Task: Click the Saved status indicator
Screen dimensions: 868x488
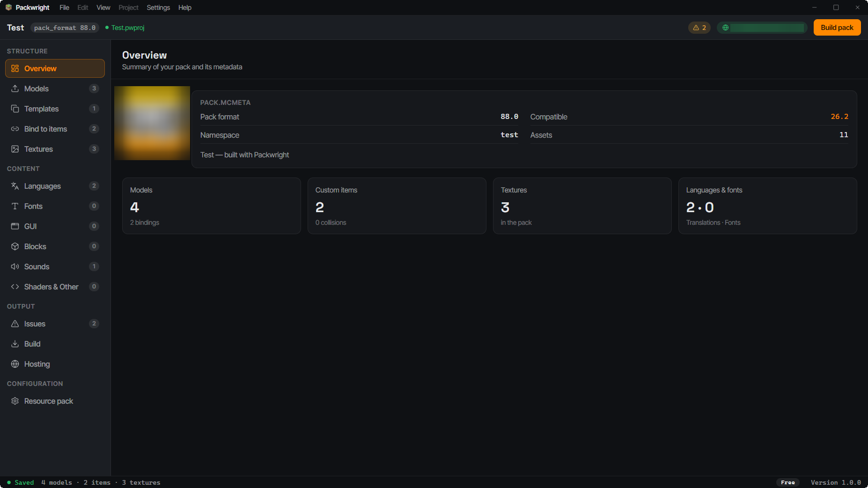Action: coord(21,482)
